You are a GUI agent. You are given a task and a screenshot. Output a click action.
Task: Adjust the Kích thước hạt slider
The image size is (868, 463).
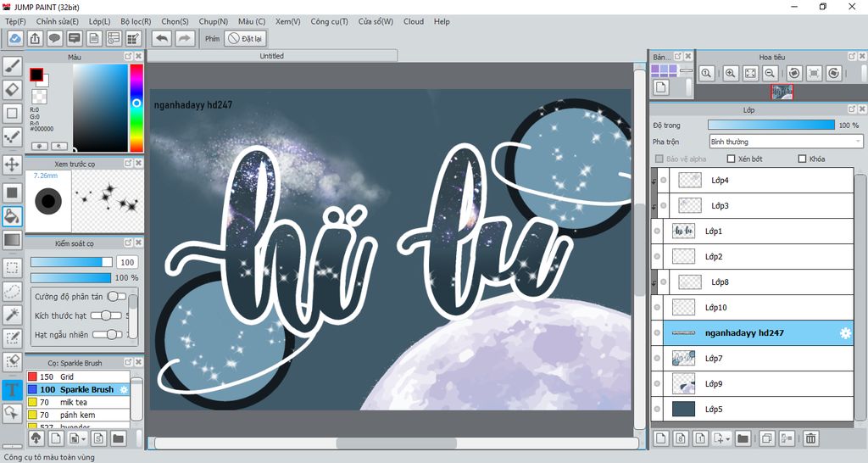coord(107,315)
